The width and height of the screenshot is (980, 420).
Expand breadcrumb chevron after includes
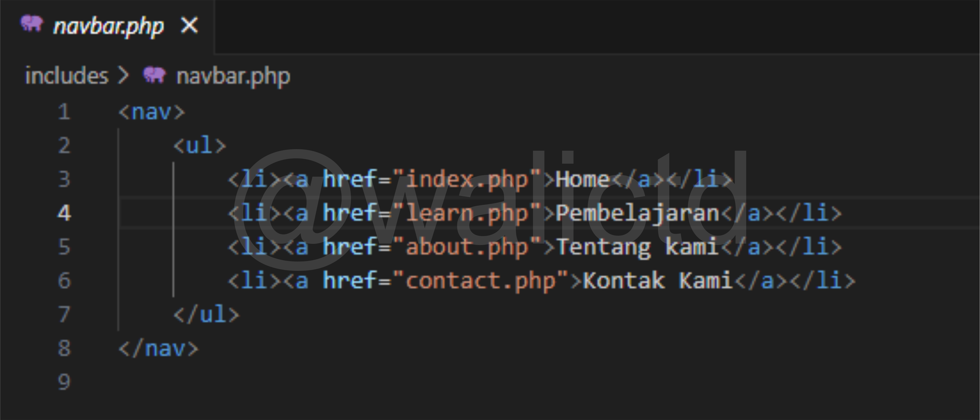click(124, 76)
